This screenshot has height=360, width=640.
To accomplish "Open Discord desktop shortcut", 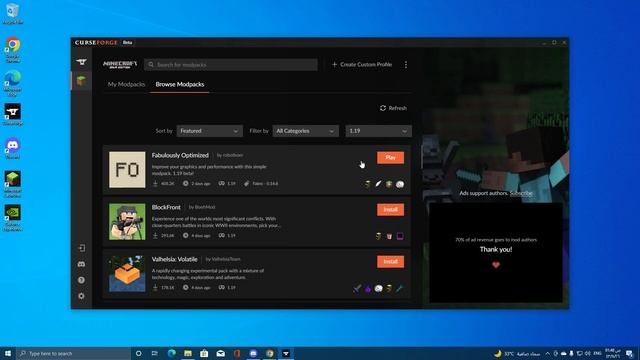I will (x=13, y=148).
